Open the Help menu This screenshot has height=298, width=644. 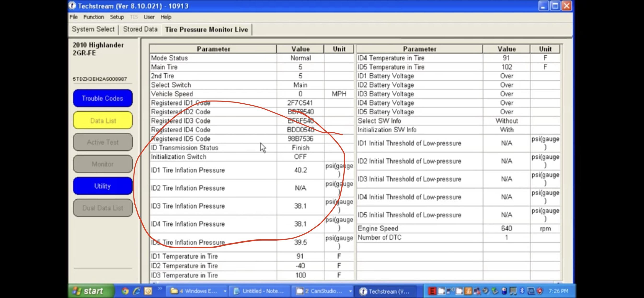[166, 17]
